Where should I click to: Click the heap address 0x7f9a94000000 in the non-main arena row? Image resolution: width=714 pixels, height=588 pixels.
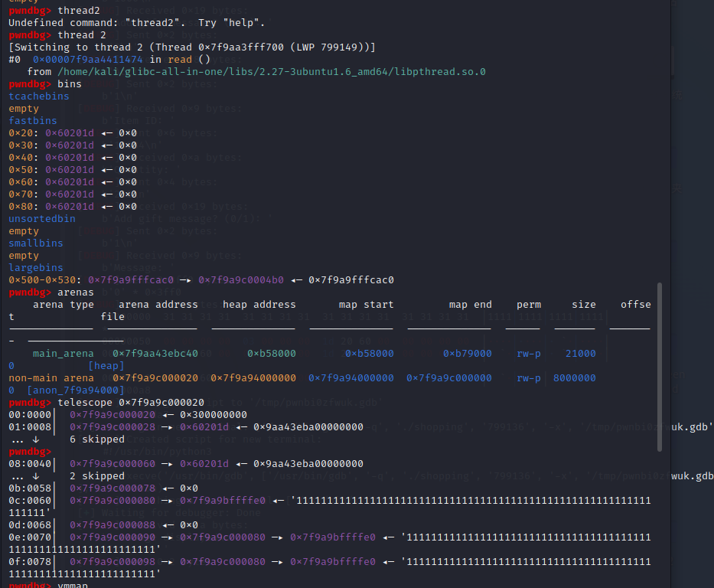[x=253, y=378]
